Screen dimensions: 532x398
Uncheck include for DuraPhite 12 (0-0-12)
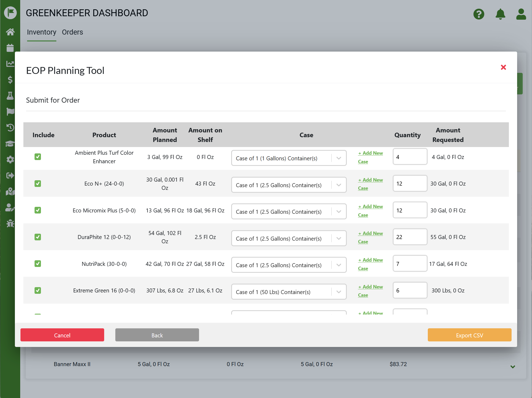38,237
